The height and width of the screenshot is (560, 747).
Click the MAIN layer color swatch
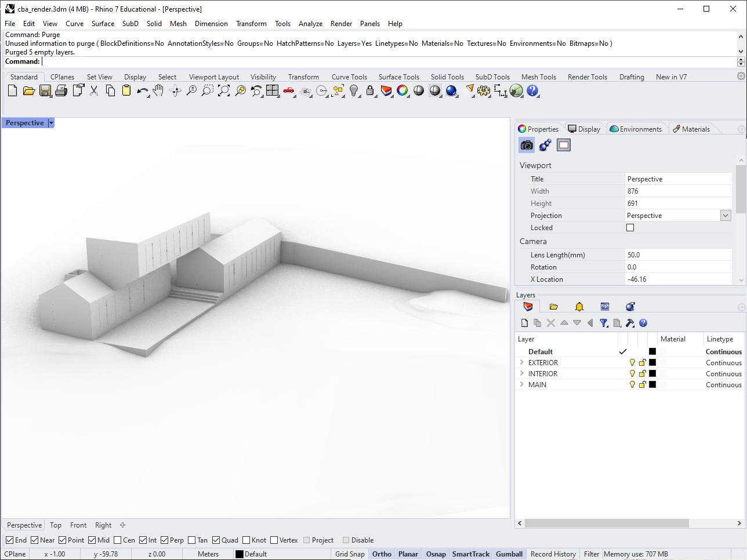tap(652, 385)
